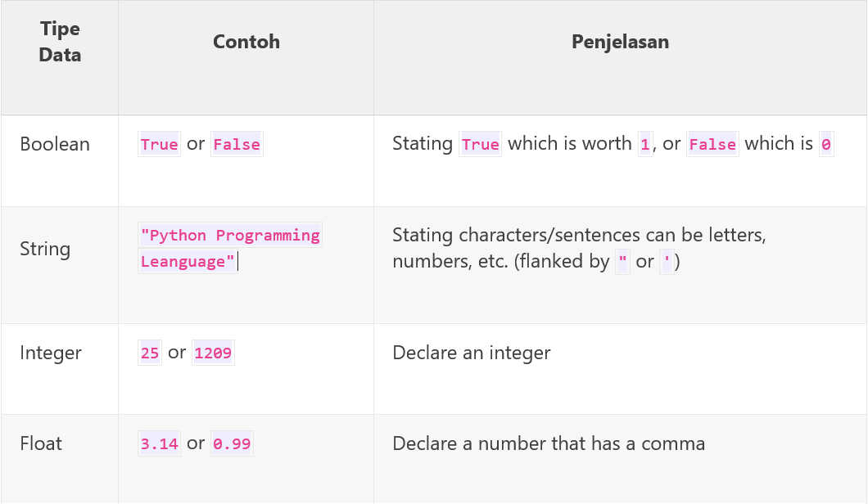
Task: Click the False code tag in Contoh column
Action: coord(237,144)
